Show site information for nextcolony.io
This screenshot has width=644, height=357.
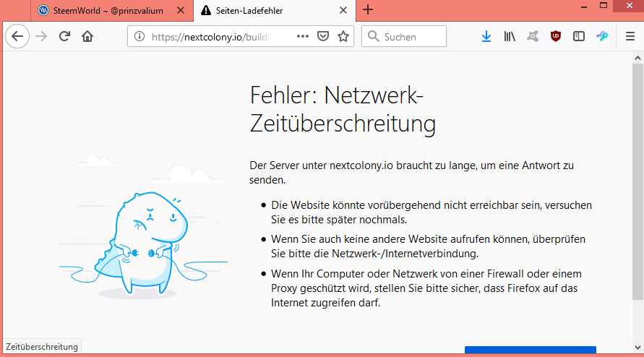[x=139, y=37]
